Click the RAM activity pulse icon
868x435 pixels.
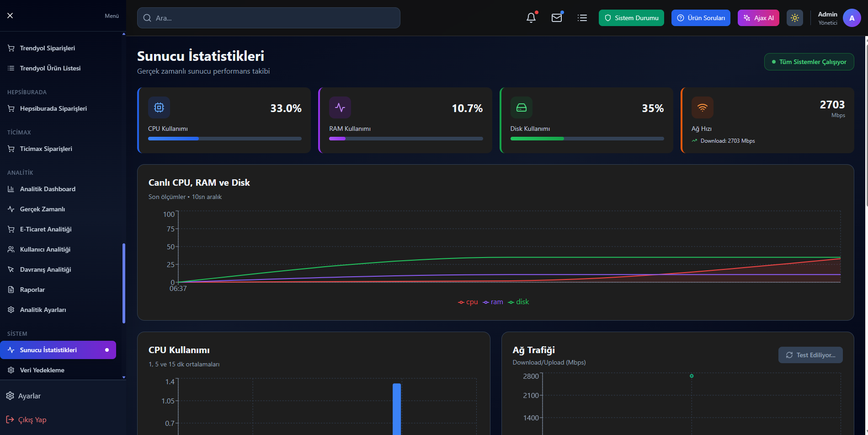pyautogui.click(x=340, y=107)
